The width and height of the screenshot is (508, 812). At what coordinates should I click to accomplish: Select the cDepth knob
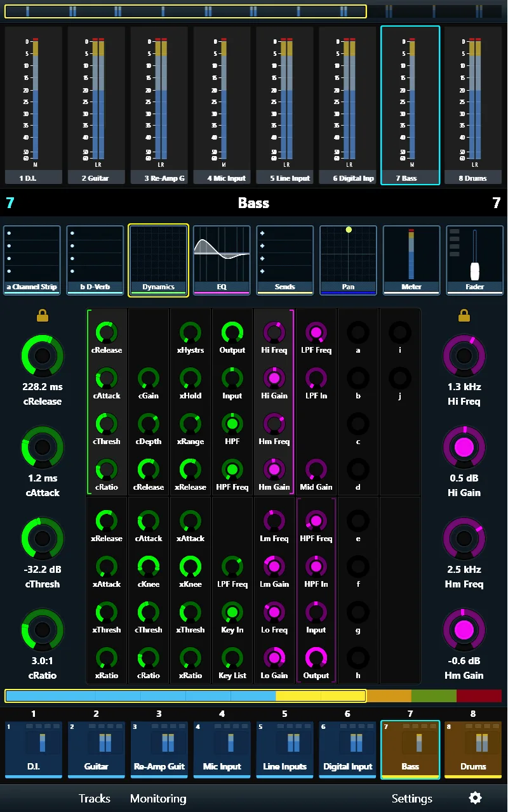(x=149, y=424)
